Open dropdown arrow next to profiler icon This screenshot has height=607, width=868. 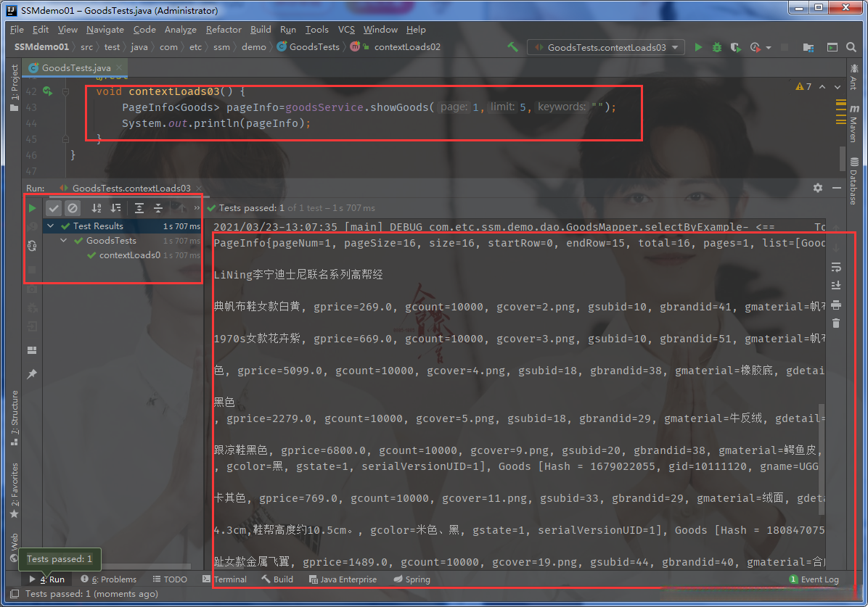coord(769,48)
